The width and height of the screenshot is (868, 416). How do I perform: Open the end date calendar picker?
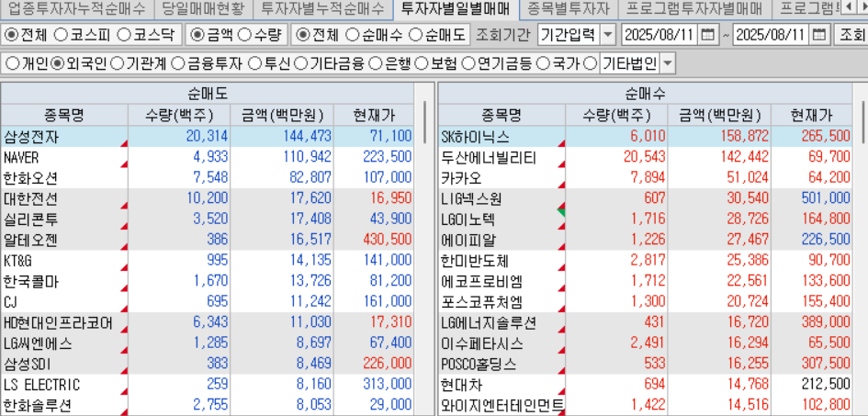coord(820,35)
